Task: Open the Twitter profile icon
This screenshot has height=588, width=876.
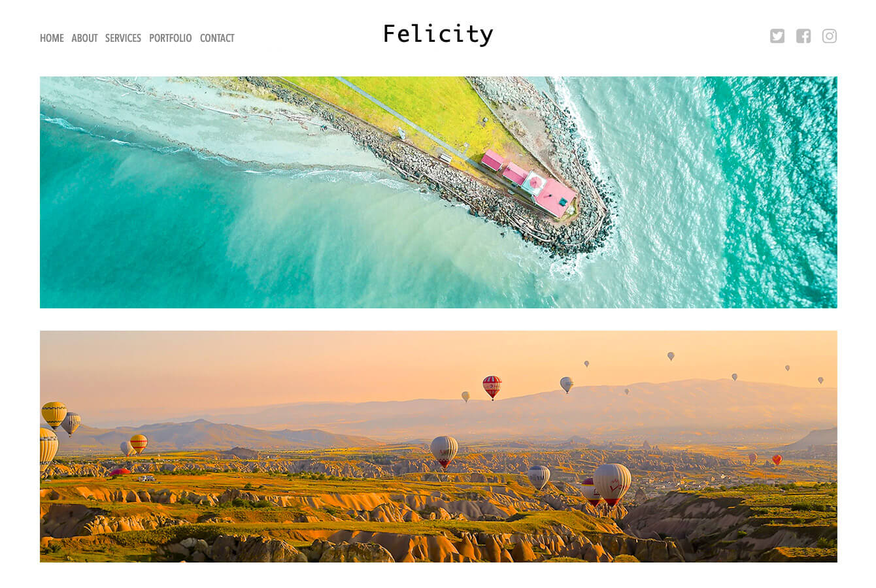Action: pyautogui.click(x=777, y=36)
